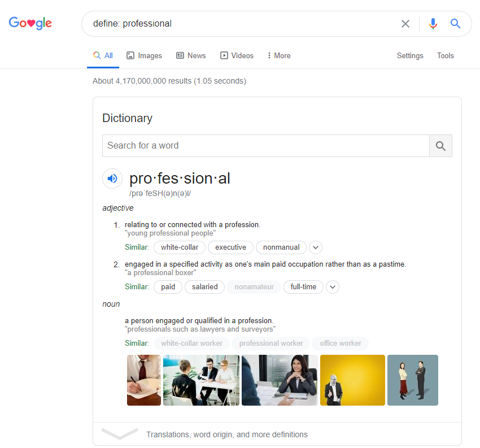The height and width of the screenshot is (448, 480).
Task: Play pronunciation with the speaker icon
Action: (x=112, y=179)
